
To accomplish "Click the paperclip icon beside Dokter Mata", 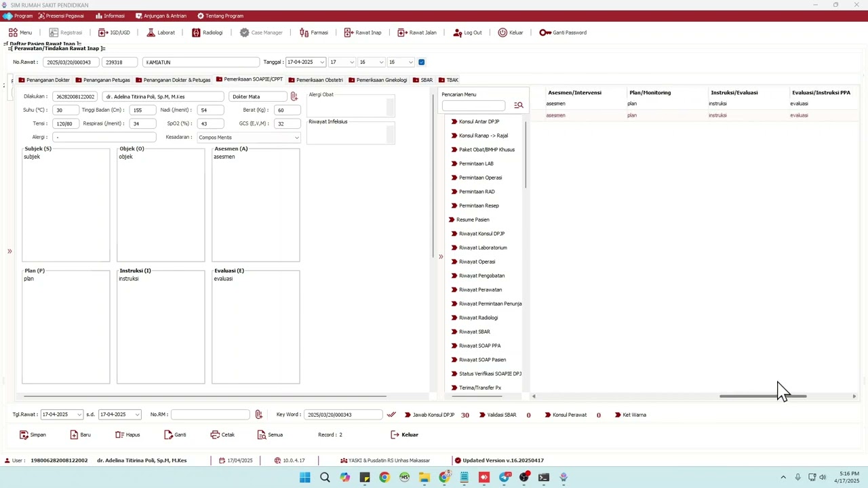I will pos(294,97).
